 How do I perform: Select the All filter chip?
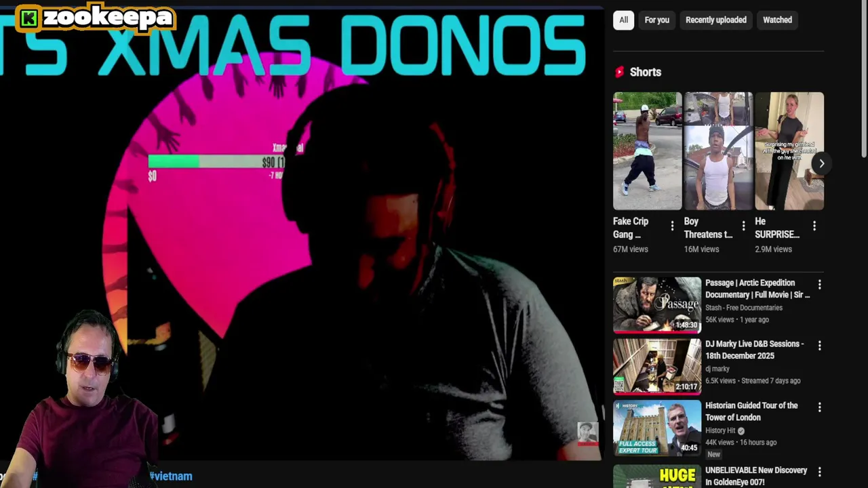(623, 20)
